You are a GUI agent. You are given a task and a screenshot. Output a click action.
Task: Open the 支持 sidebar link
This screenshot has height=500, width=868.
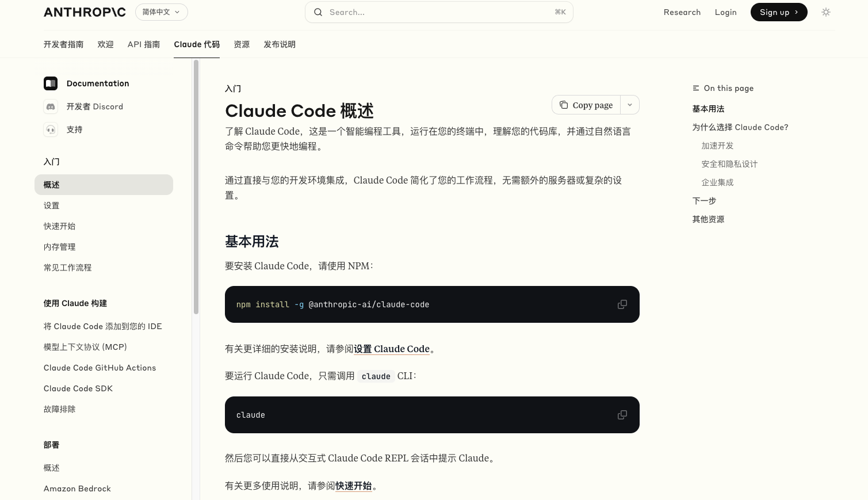pyautogui.click(x=75, y=129)
